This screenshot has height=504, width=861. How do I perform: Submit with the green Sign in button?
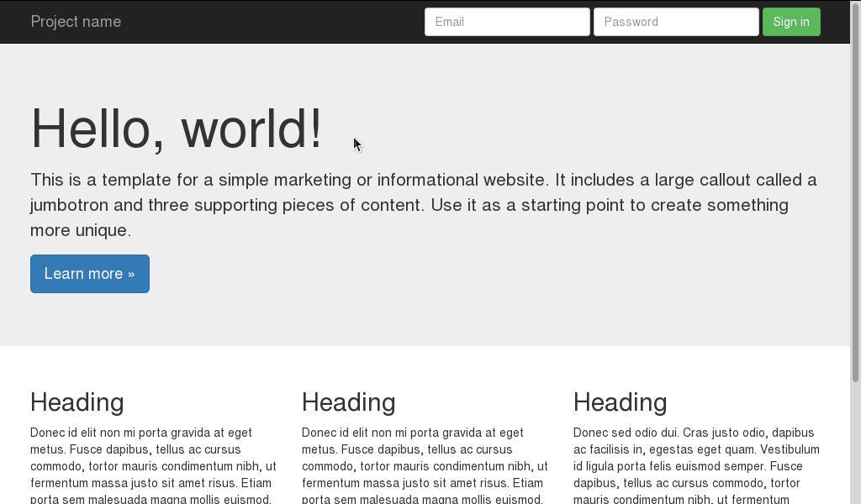point(791,22)
